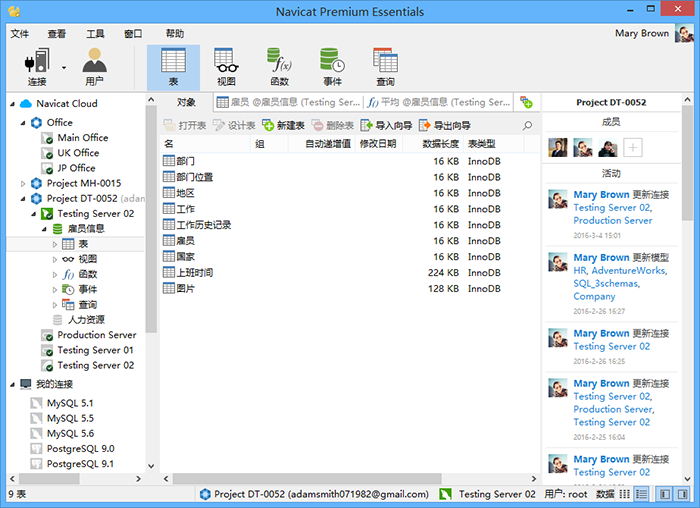Click the User toolbar icon
Image resolution: width=700 pixels, height=508 pixels.
coord(94,67)
